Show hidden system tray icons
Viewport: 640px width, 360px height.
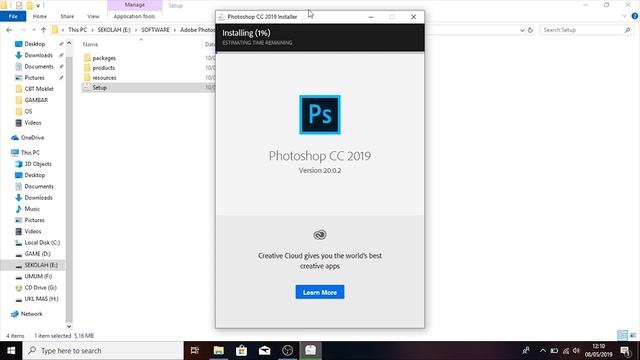point(542,351)
